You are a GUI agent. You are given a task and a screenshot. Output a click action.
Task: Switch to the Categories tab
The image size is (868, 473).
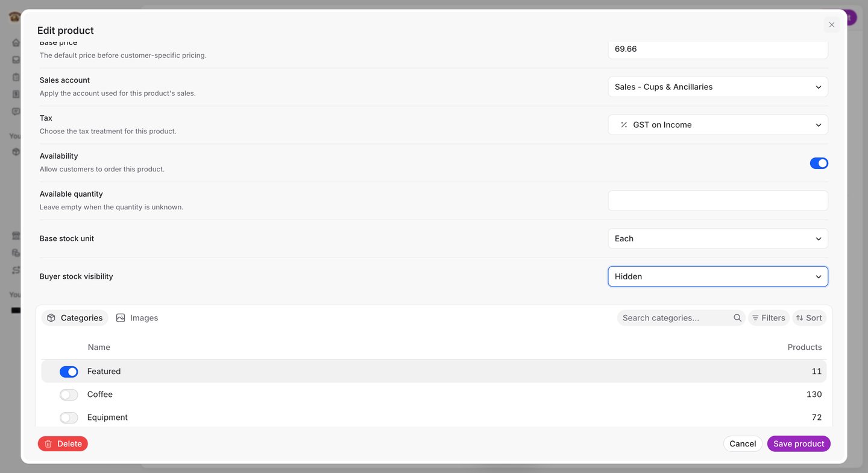click(x=75, y=318)
